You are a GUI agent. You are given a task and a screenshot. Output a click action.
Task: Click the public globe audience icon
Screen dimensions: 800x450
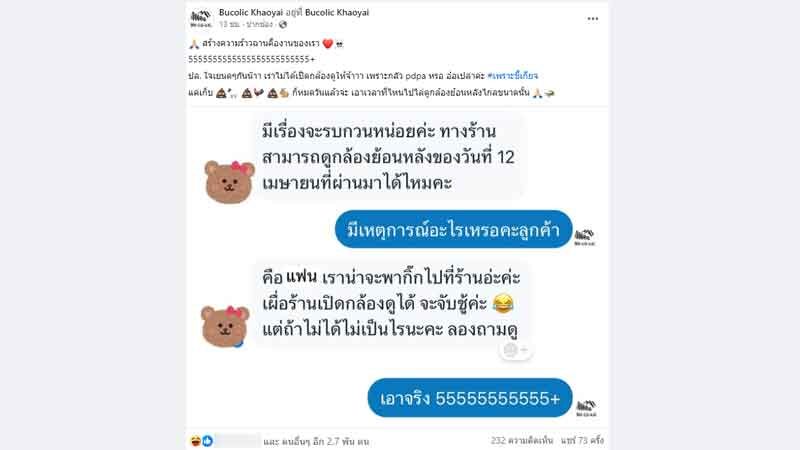[283, 24]
